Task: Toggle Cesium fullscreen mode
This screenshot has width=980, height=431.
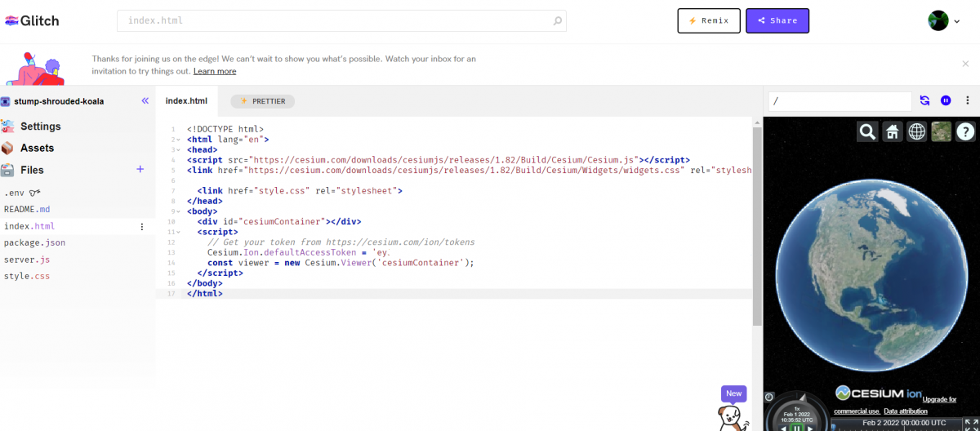Action: tap(971, 424)
